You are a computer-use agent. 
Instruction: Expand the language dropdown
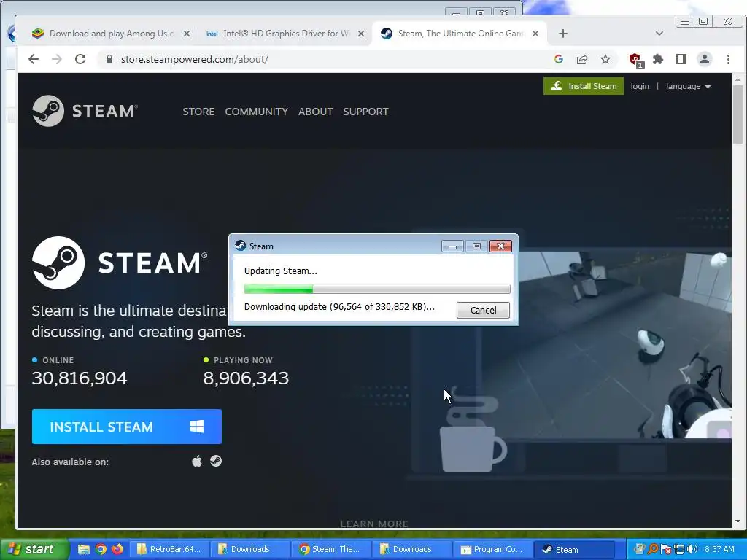[x=688, y=86]
